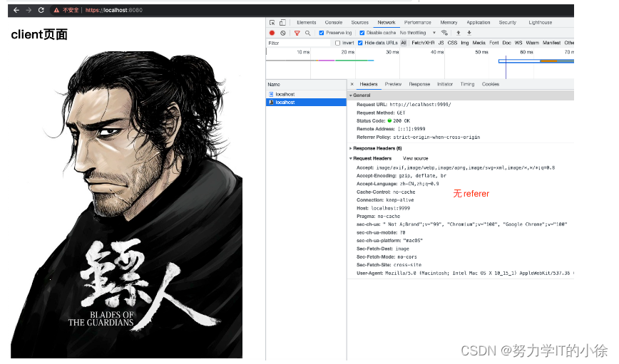Open network conditions wifi icon

click(x=444, y=33)
